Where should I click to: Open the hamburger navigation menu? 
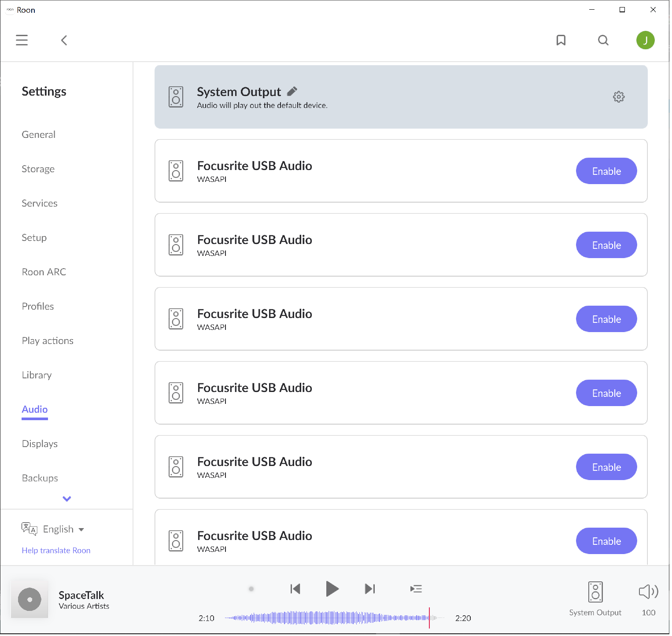22,40
